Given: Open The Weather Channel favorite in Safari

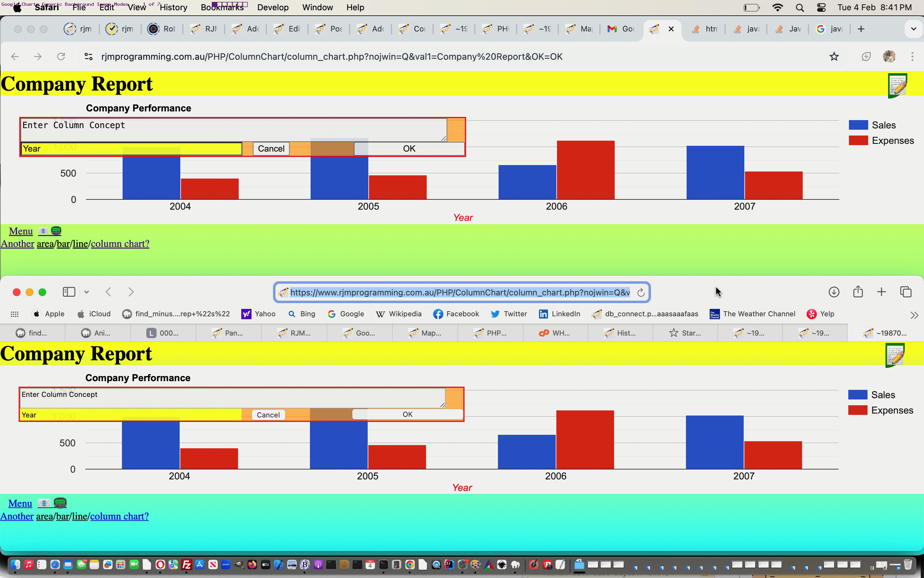Looking at the screenshot, I should coord(753,314).
